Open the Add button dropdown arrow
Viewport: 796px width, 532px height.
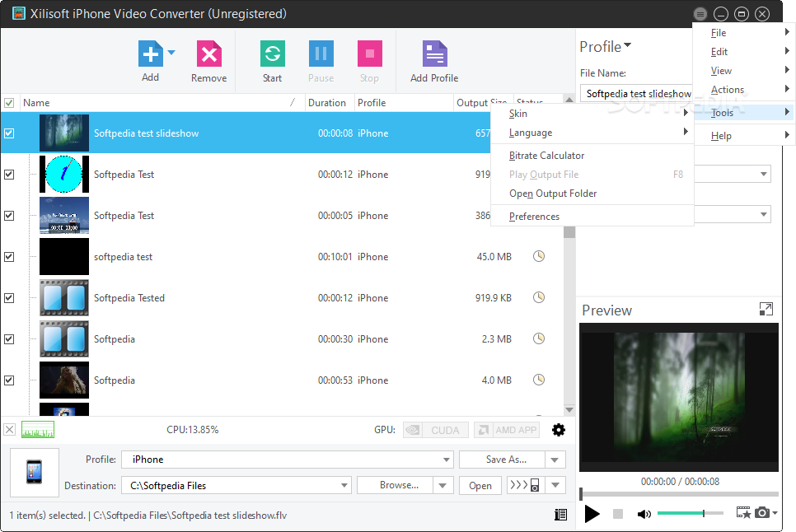(171, 52)
